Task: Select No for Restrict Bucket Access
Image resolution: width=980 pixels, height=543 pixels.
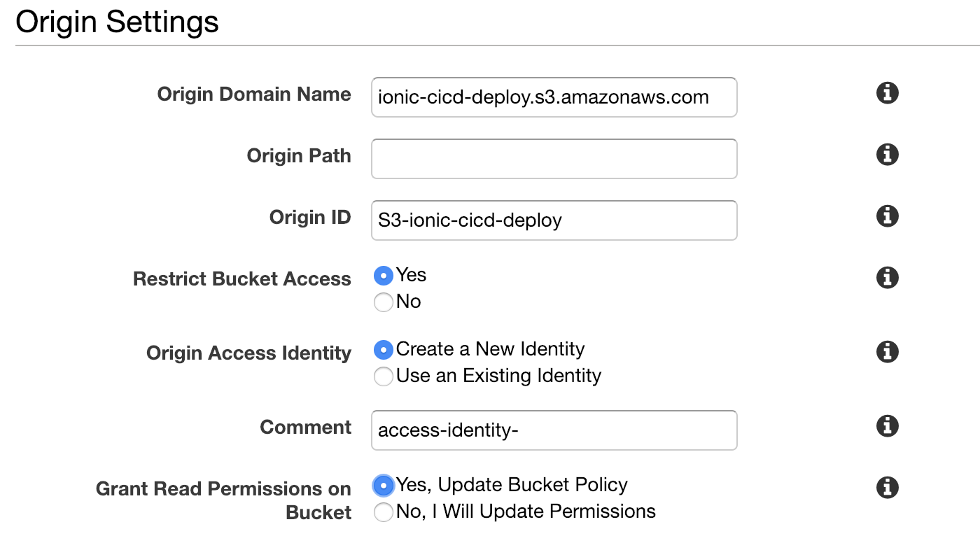Action: click(x=384, y=302)
